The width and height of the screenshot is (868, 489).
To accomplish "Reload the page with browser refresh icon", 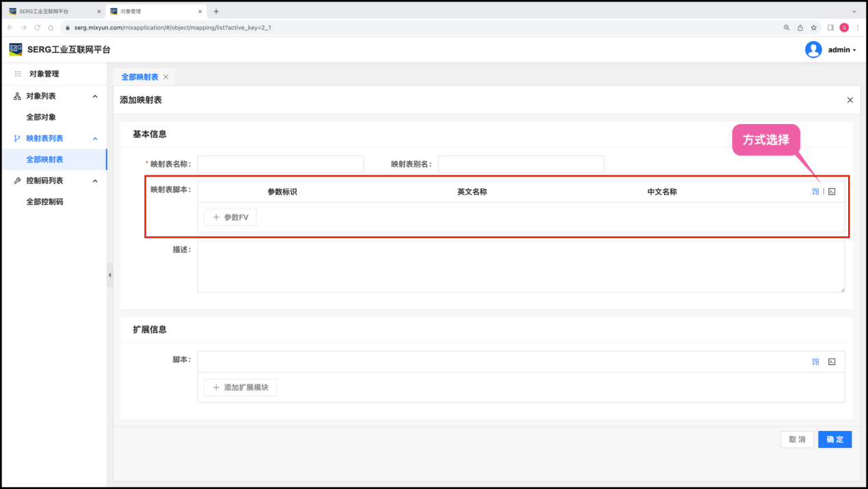I will point(38,27).
